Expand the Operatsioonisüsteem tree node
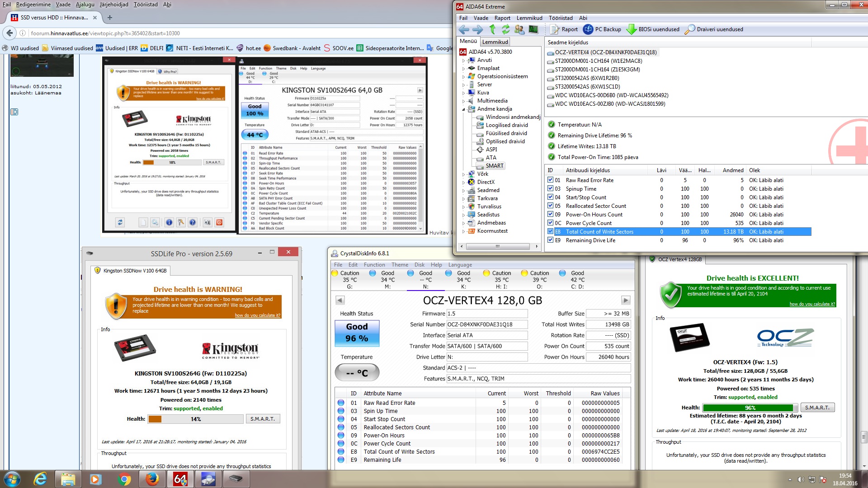868x488 pixels. 463,76
